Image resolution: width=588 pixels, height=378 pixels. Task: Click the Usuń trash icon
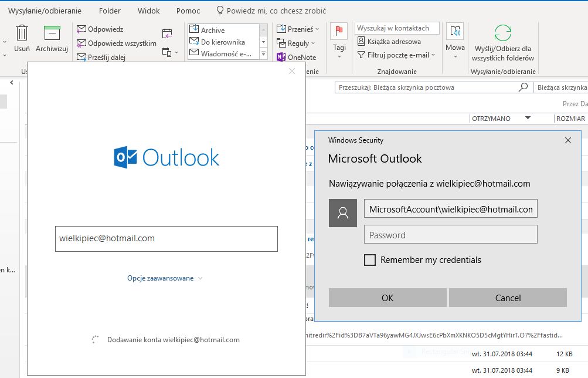[22, 33]
